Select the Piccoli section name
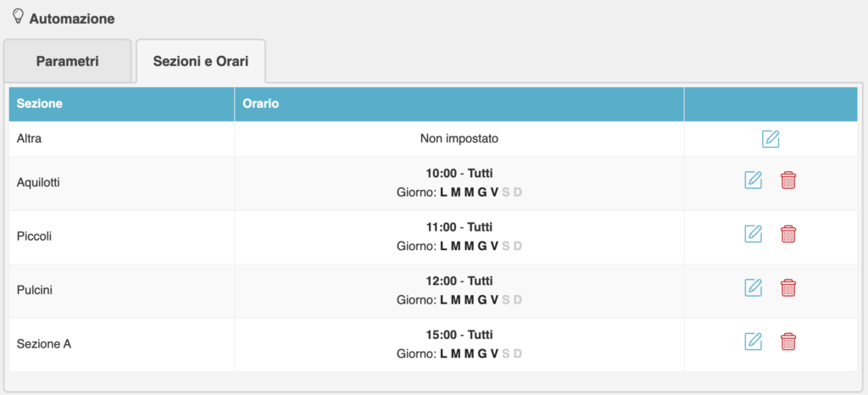868x395 pixels. (x=34, y=236)
